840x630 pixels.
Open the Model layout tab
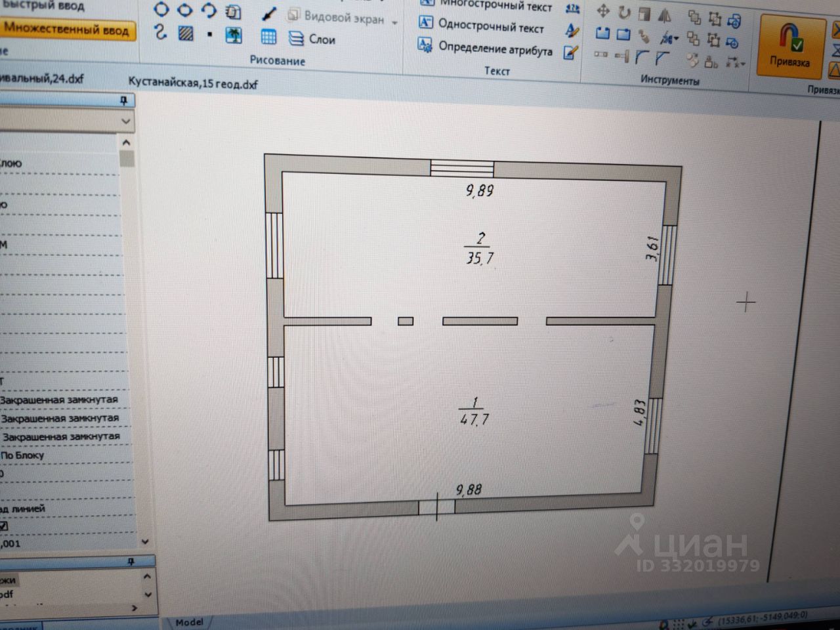point(189,621)
